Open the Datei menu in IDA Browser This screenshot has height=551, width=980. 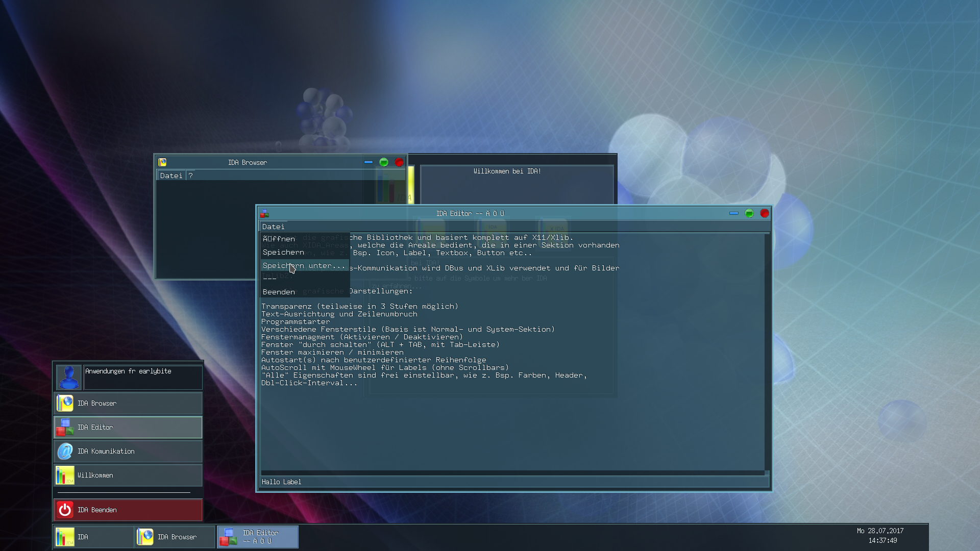coord(170,175)
